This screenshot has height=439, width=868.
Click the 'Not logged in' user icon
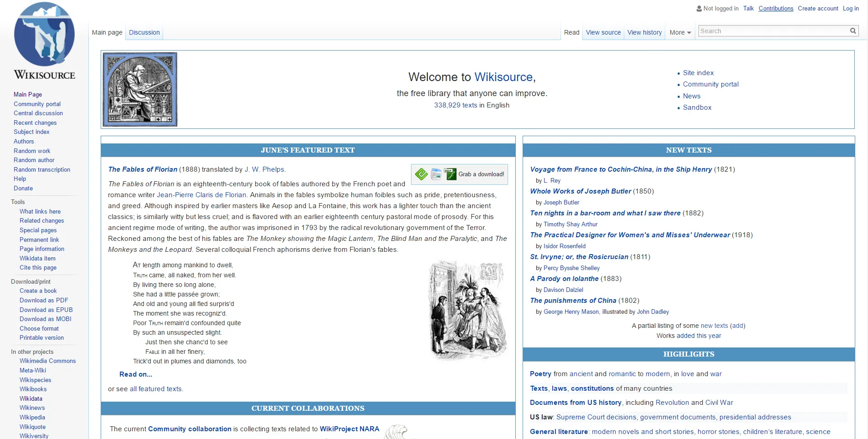tap(699, 8)
